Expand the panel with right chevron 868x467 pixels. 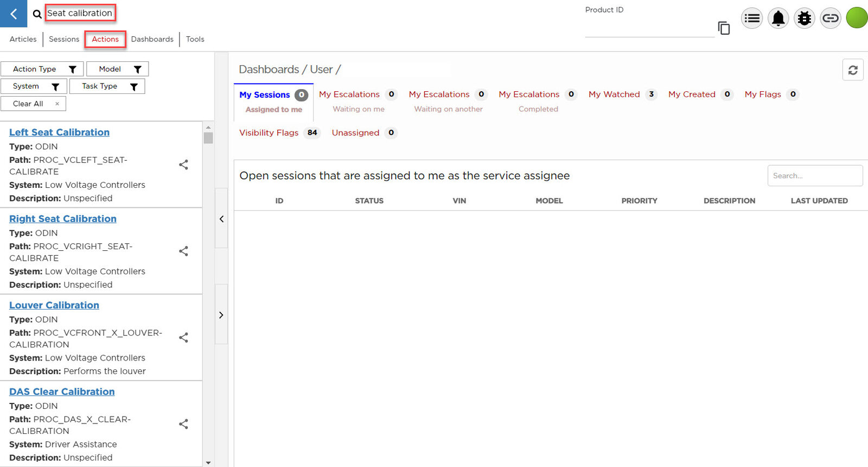tap(221, 315)
